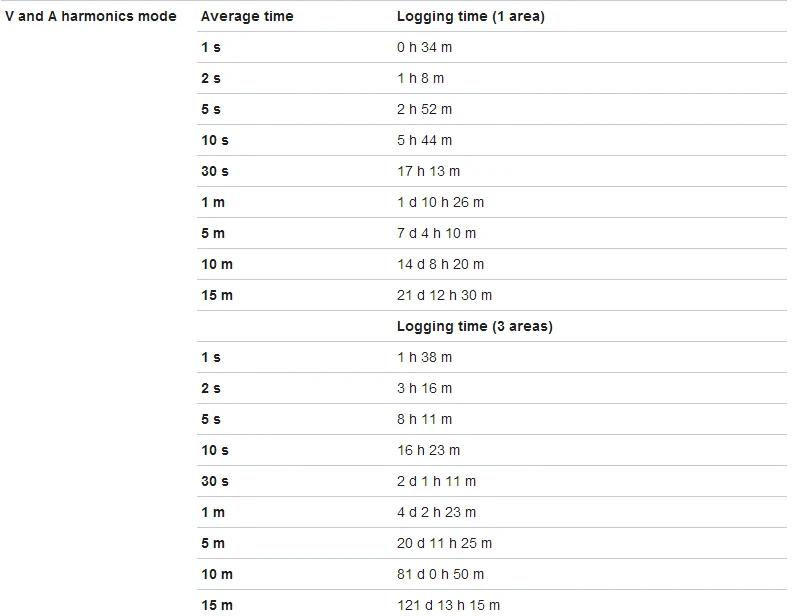
Task: Click the '8 h 11 m' entry
Action: coord(424,420)
